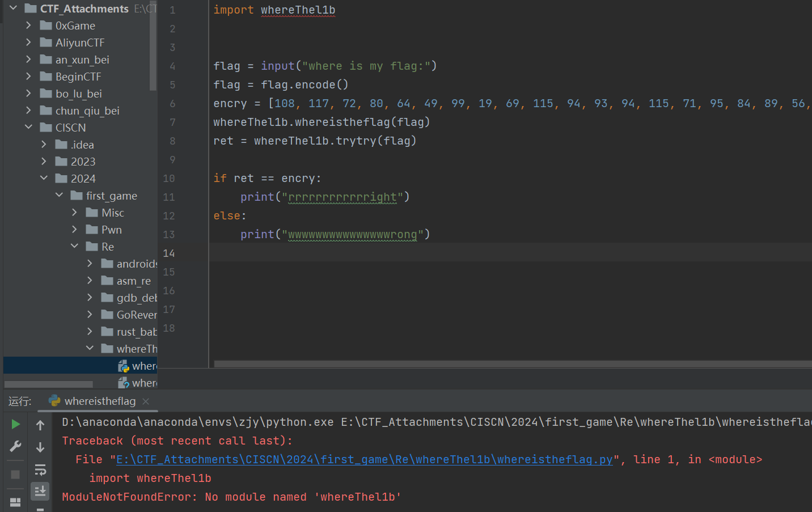Click the Python icon on whereistheflag tab
This screenshot has height=512, width=812.
[54, 401]
